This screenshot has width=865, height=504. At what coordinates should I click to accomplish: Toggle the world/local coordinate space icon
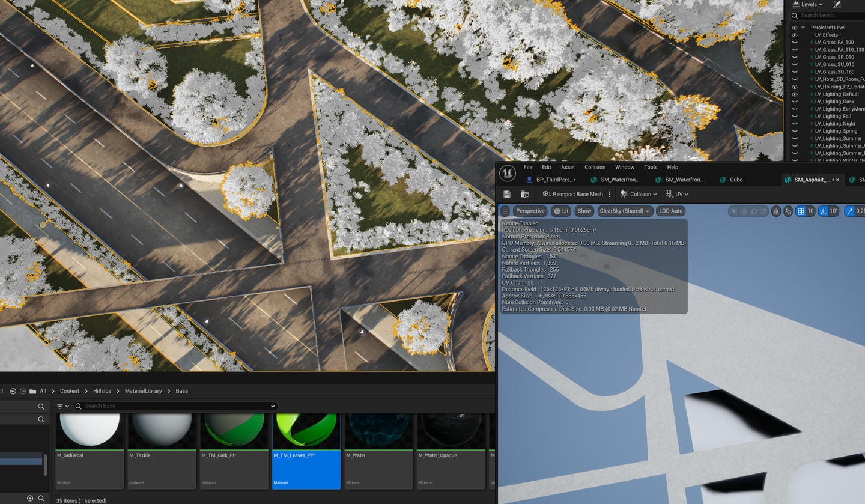[x=776, y=211]
